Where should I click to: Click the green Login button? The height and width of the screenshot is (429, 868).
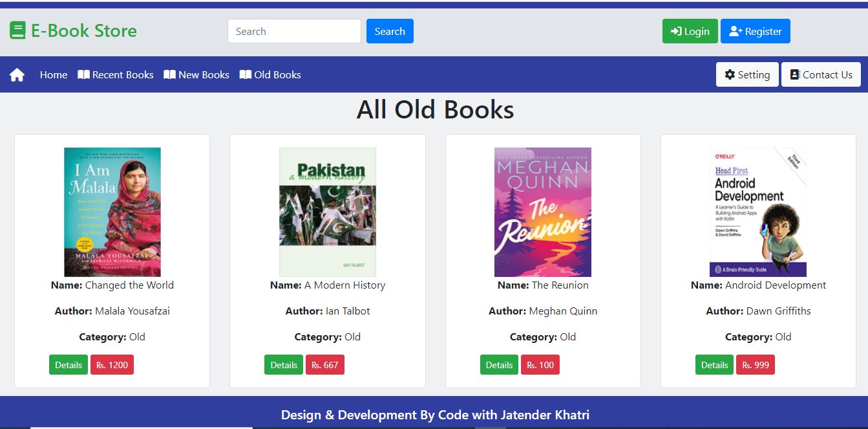(690, 31)
